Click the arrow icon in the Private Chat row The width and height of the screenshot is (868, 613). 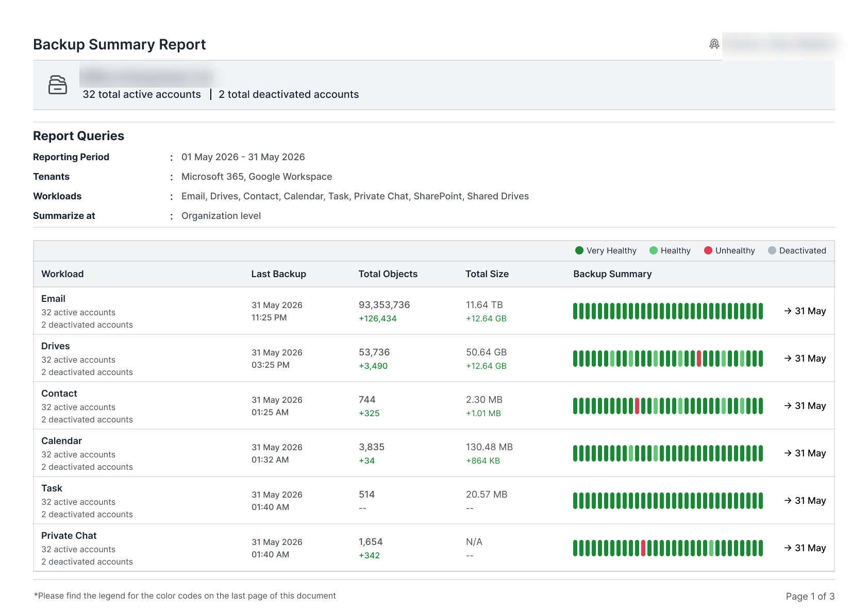tap(788, 548)
